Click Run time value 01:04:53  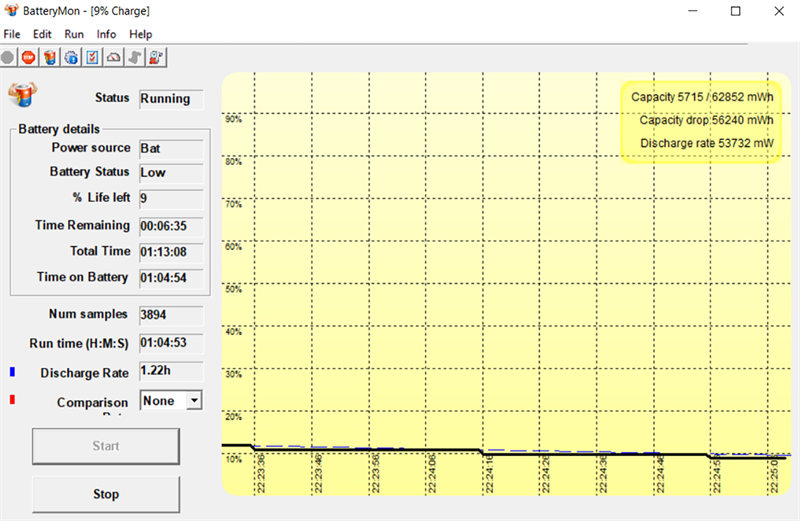171,343
